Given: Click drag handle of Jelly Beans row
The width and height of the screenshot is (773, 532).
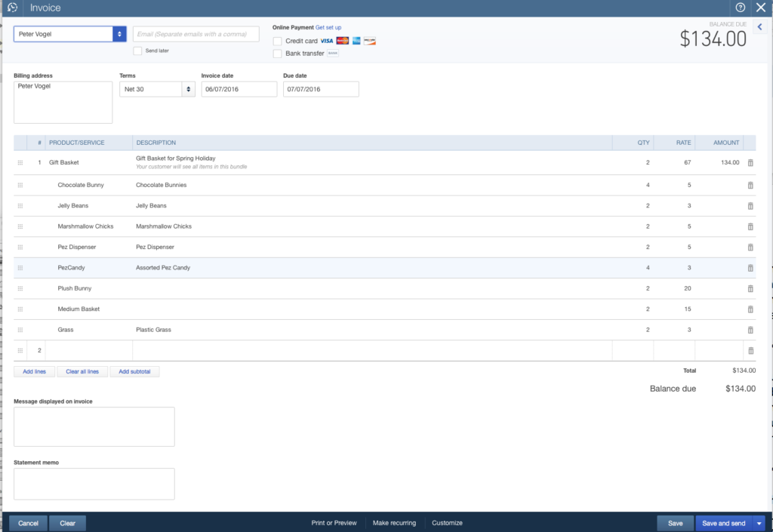Looking at the screenshot, I should tap(20, 206).
